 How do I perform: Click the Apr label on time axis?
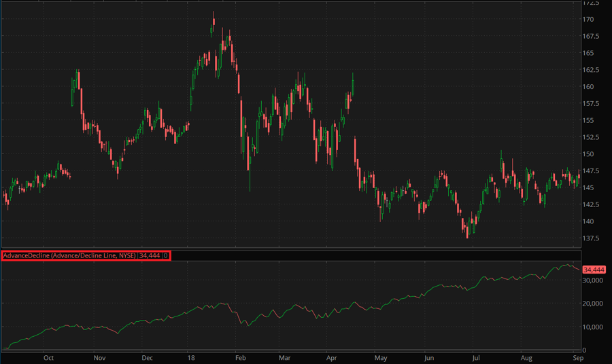pos(332,357)
